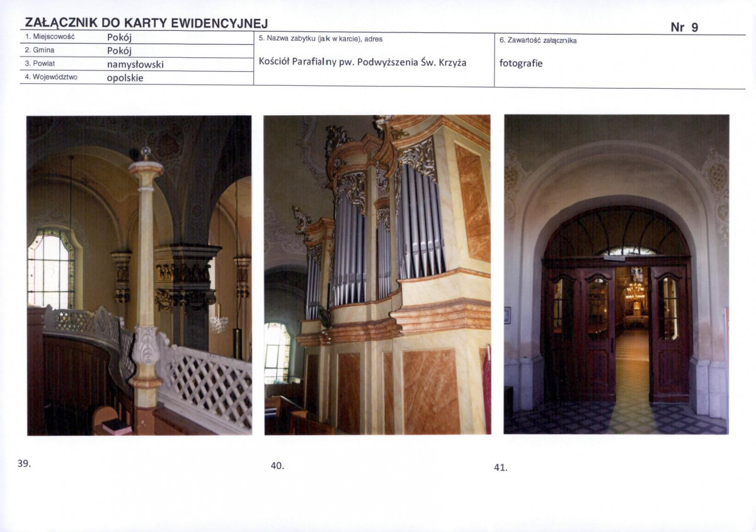The height and width of the screenshot is (532, 756).
Task: Click the Pokój value in the Miejscowość row
Action: 119,37
